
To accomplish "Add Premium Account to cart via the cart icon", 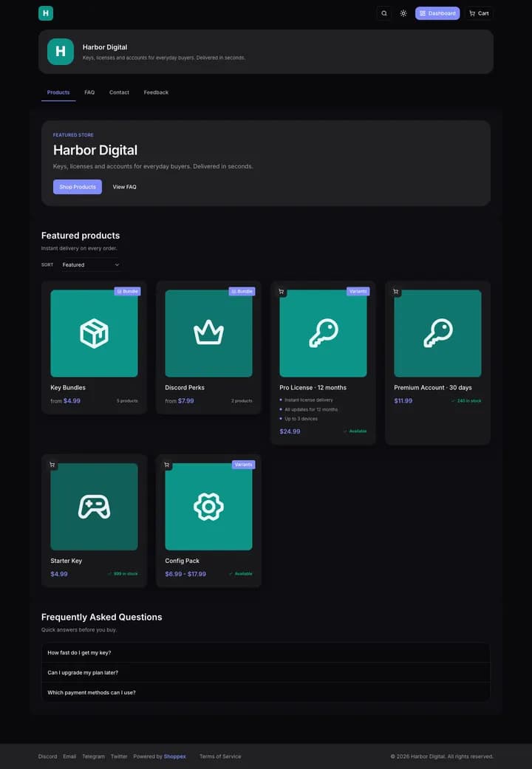I will tap(395, 291).
